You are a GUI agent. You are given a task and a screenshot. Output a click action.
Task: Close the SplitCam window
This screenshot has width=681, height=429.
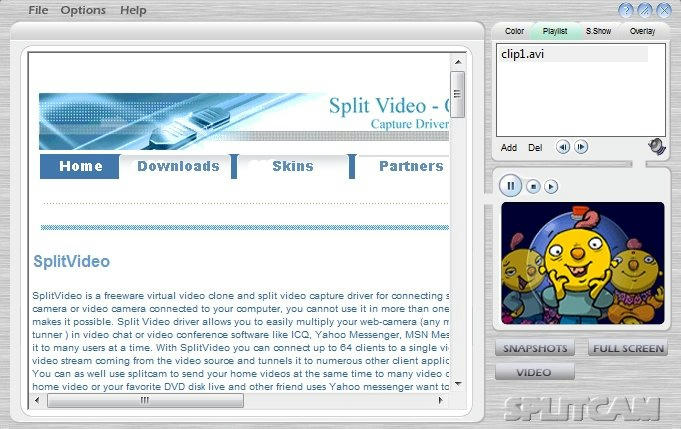664,10
